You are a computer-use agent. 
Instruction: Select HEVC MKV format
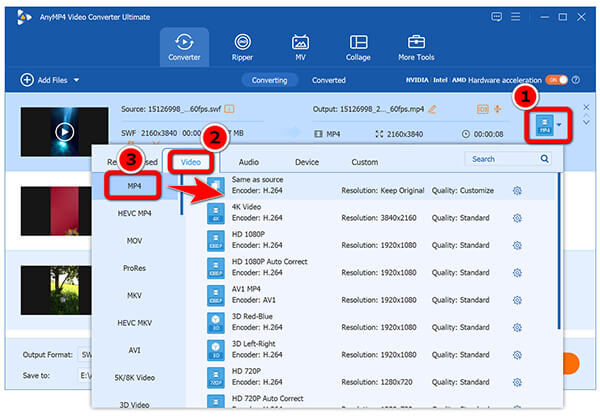pyautogui.click(x=135, y=323)
